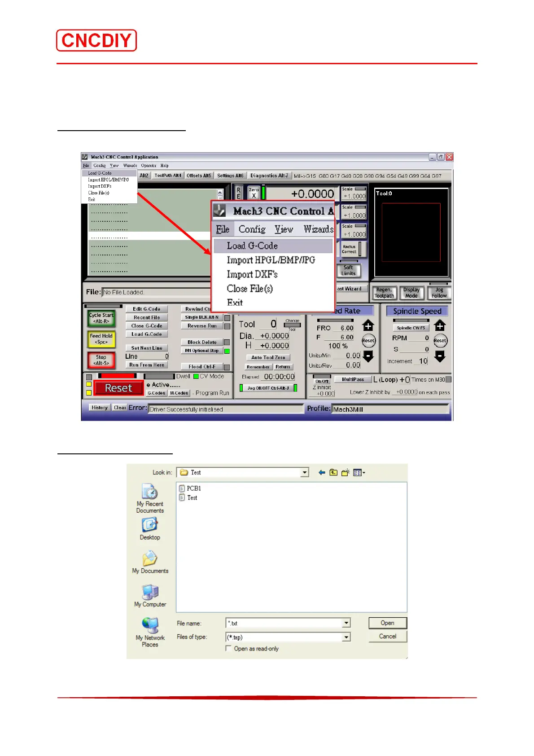The image size is (534, 756).
Task: Click the Edit G-Code button
Action: click(x=146, y=309)
